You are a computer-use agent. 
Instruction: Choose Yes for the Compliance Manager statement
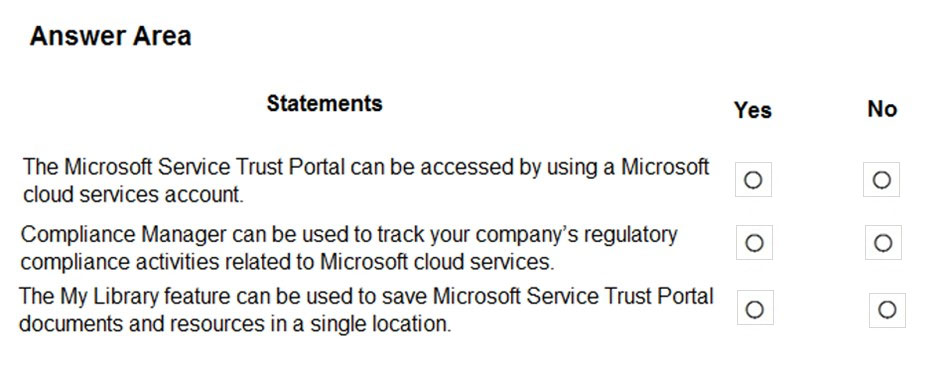pyautogui.click(x=754, y=243)
